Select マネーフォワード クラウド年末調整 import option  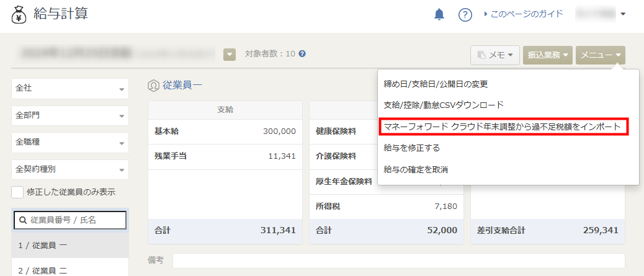(x=502, y=127)
